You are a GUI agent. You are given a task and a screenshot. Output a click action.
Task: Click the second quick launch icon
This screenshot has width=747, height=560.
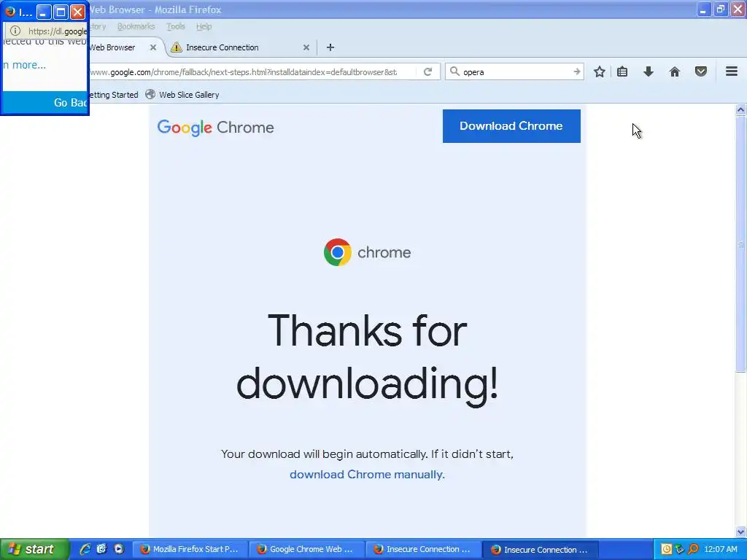click(x=101, y=549)
